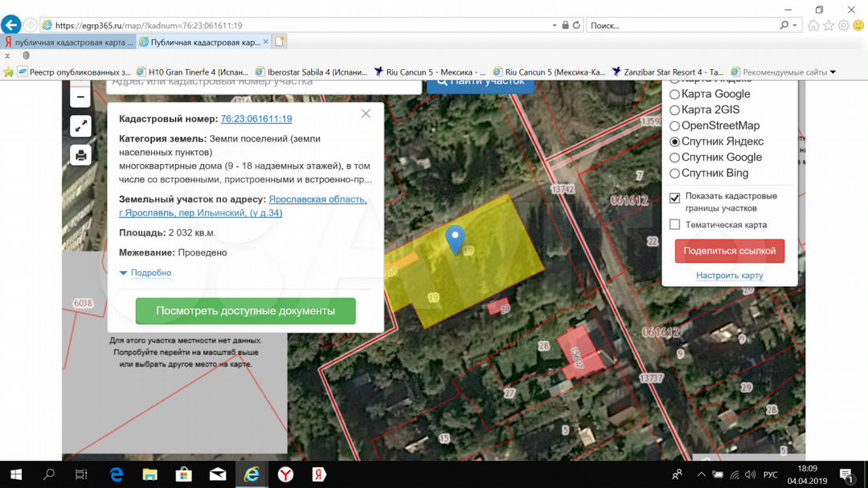Click the cadastral number search input field
868x488 pixels.
265,81
